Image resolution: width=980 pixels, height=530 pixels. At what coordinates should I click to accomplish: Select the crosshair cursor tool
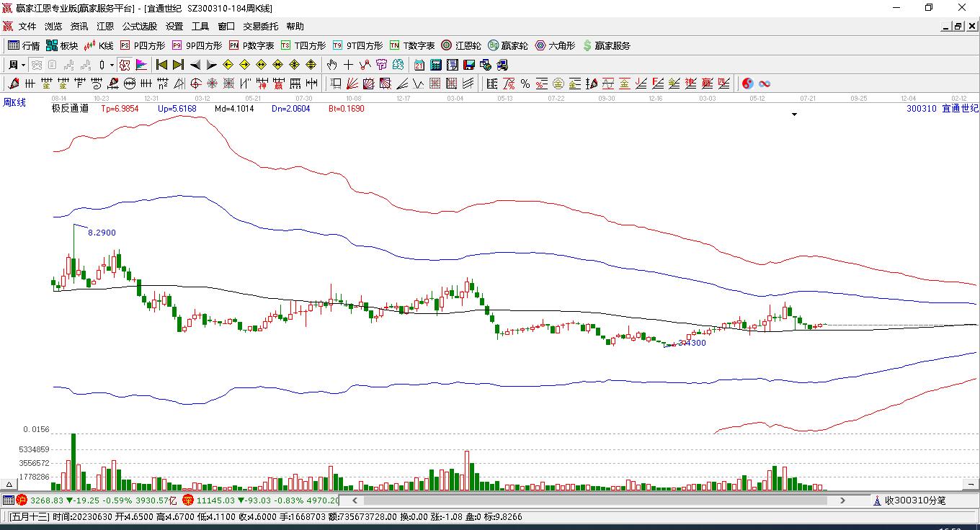[349, 65]
